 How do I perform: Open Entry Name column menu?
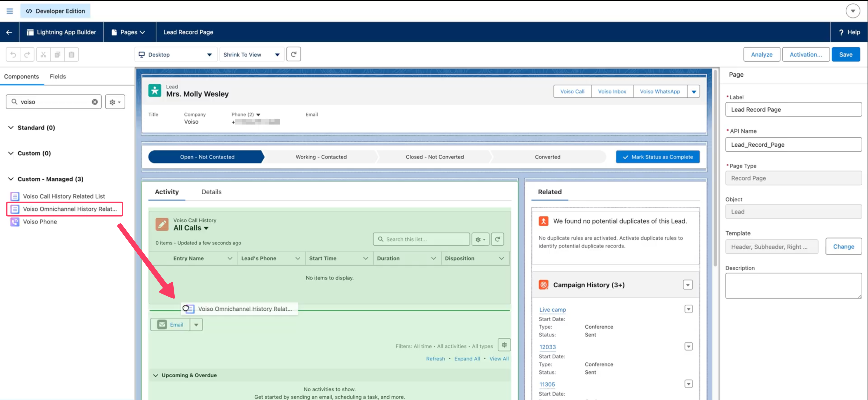click(230, 258)
